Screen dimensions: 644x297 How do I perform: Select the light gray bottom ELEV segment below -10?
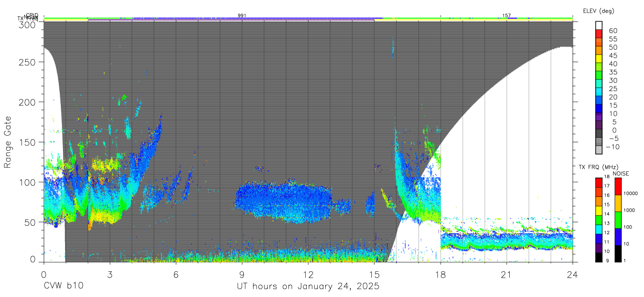[599, 150]
